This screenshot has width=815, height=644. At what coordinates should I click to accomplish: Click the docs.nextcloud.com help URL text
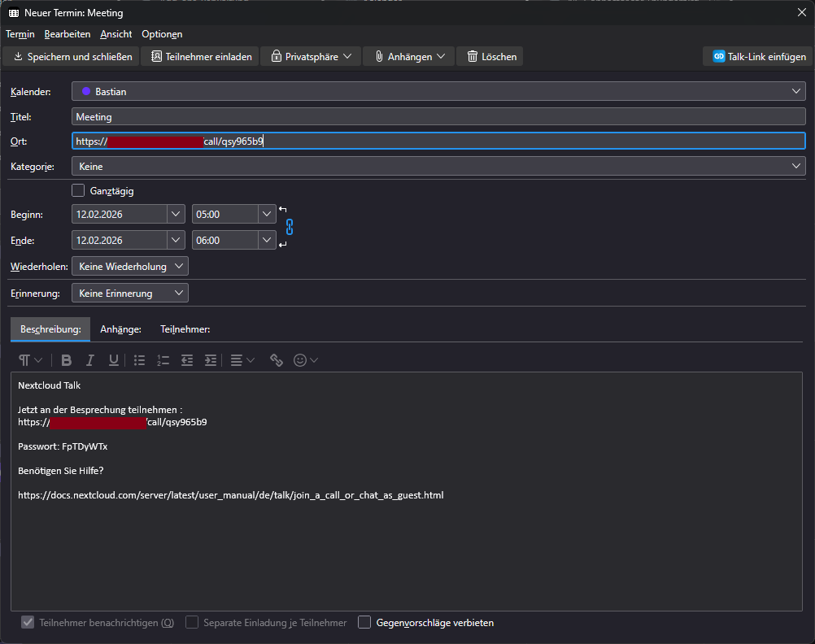(231, 495)
